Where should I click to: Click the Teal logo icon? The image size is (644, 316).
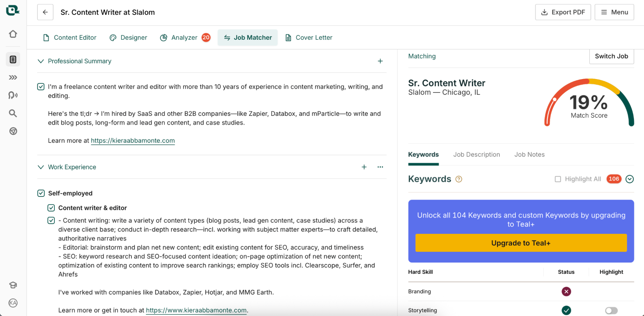coord(13,10)
